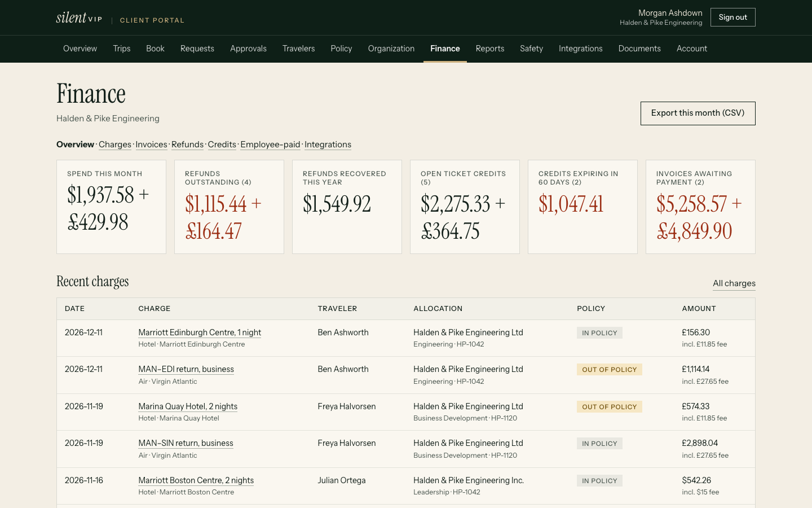Click the Date column header
Image resolution: width=812 pixels, height=508 pixels.
click(x=74, y=309)
